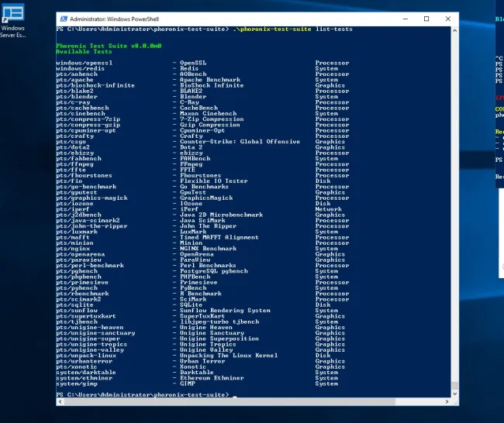Click the horizontal scrollbar thumb
Screen dimensions: 504x423
click(x=230, y=401)
